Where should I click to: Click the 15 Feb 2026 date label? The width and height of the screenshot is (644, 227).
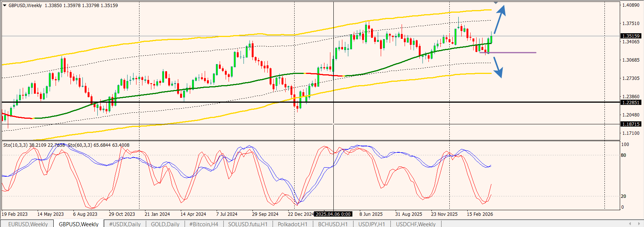tap(480, 214)
